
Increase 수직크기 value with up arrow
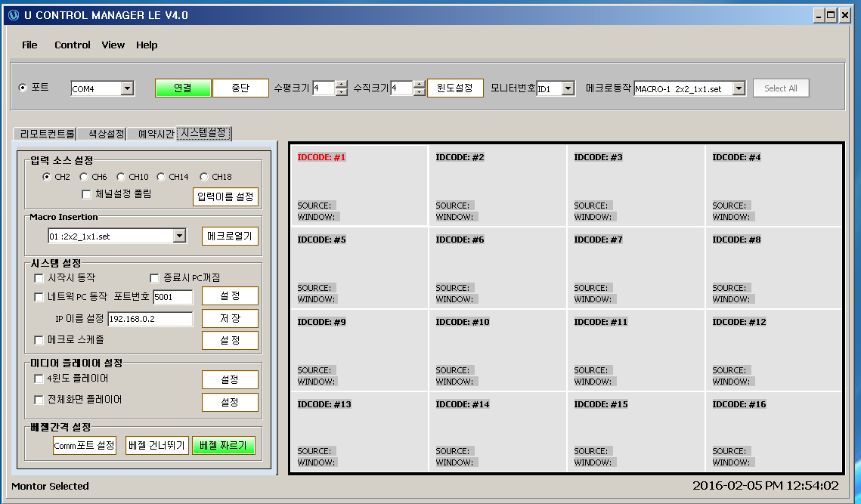pyautogui.click(x=420, y=85)
